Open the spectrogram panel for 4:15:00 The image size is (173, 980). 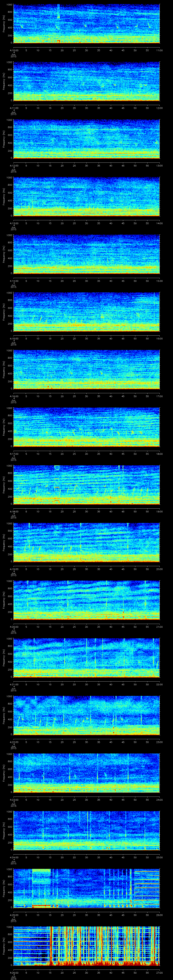point(87,312)
